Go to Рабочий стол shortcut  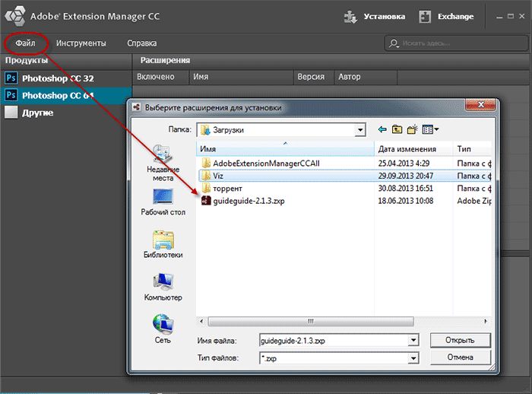(x=163, y=202)
